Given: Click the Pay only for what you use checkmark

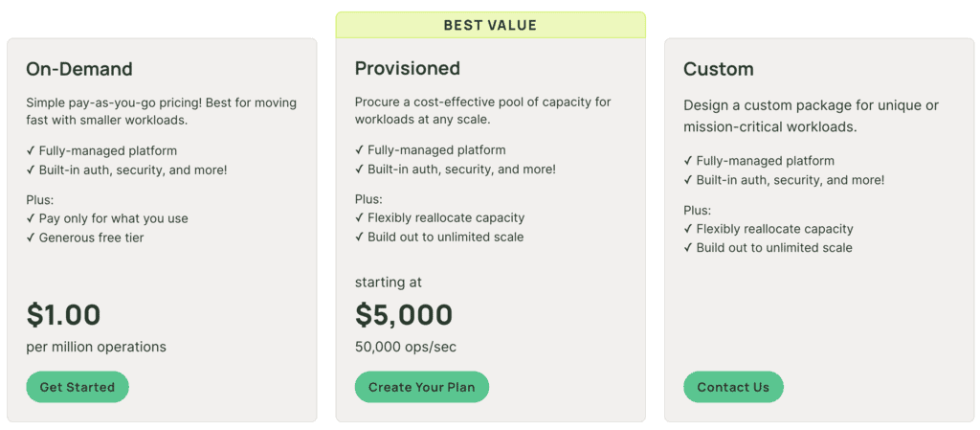Looking at the screenshot, I should (x=31, y=218).
